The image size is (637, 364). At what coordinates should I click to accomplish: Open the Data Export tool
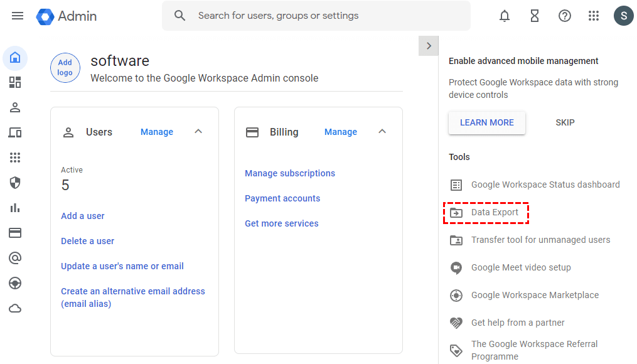pyautogui.click(x=495, y=213)
